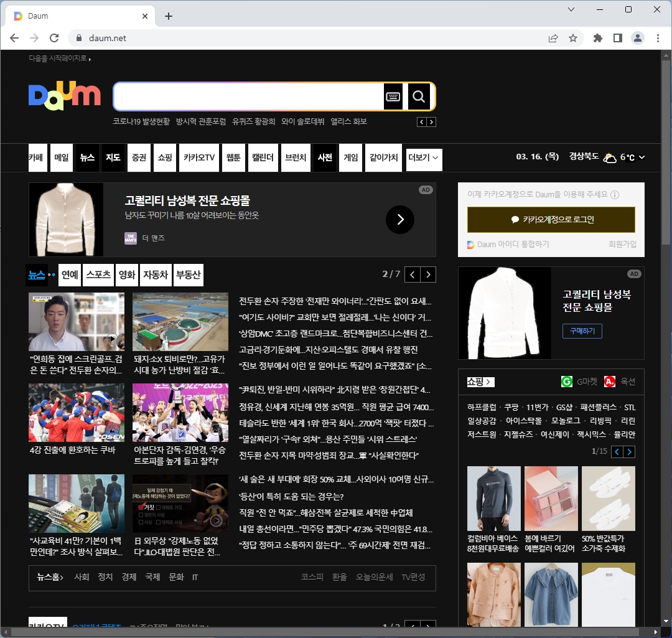Viewport: 672px width, 638px height.
Task: Share this page icon in address bar
Action: [553, 38]
